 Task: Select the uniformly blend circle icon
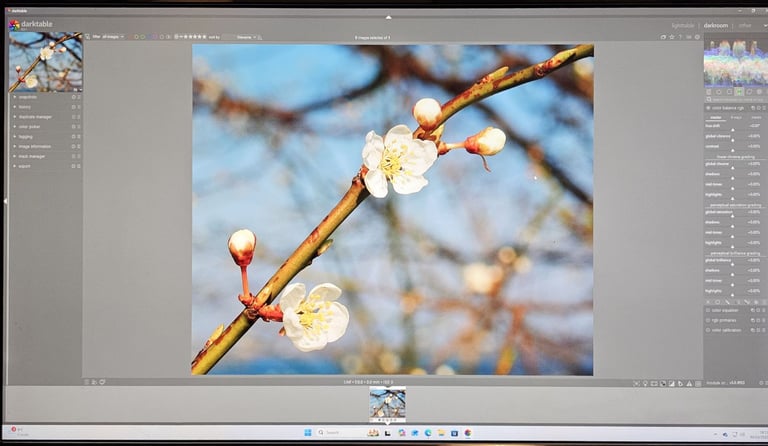[x=718, y=302]
